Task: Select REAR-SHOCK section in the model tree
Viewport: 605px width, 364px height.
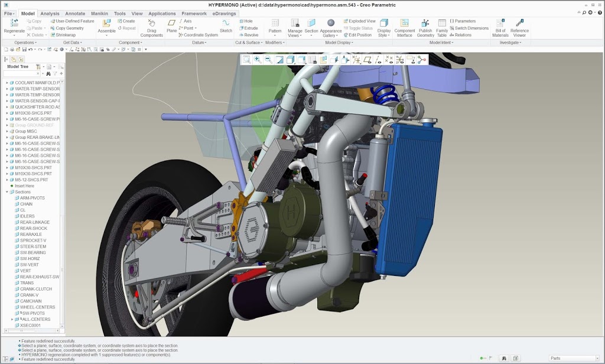Action: [33, 228]
